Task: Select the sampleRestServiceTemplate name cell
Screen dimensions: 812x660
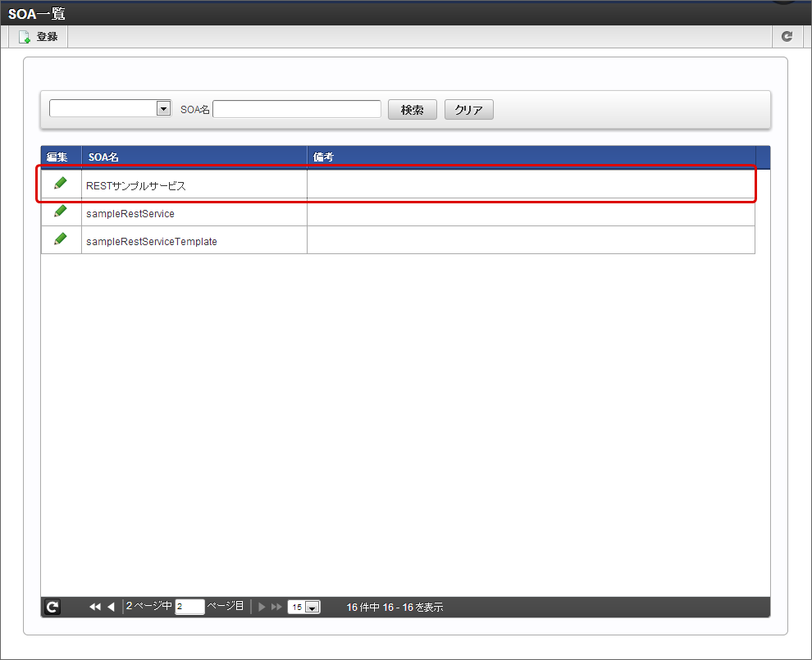Action: coord(194,241)
